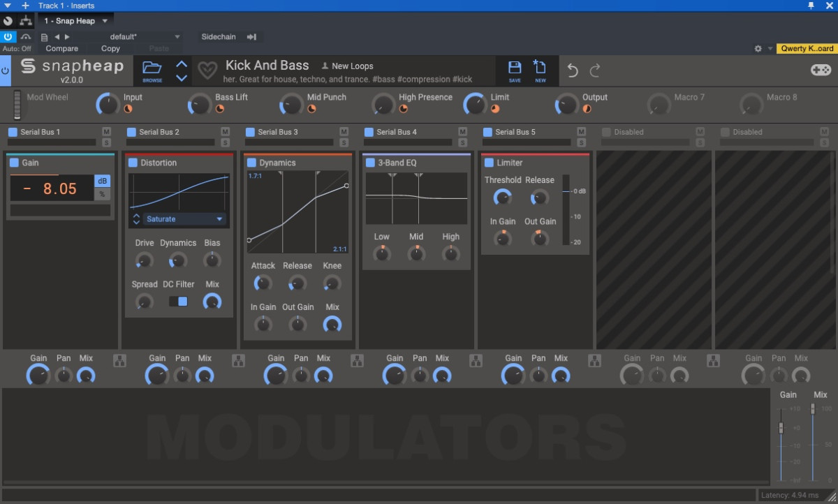This screenshot has height=504, width=838.
Task: Switch the Gain unit to percent
Action: click(x=103, y=195)
